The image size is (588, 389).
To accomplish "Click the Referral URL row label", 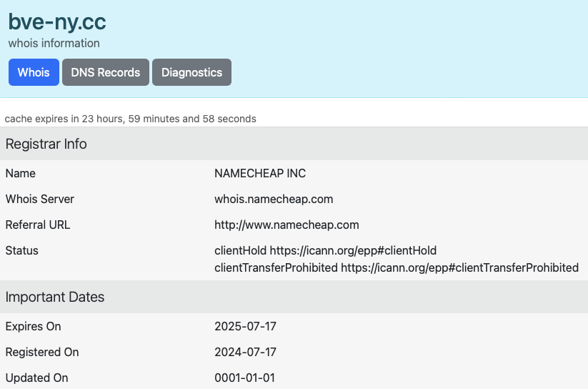I will [37, 225].
